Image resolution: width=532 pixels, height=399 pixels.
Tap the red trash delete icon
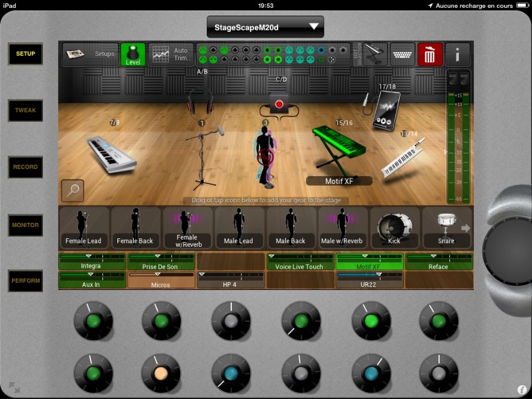pos(430,55)
